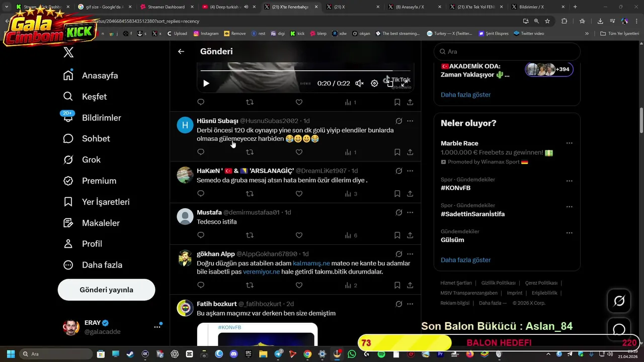Screen dimensions: 644x362
Task: Go back using the Gönderi arrow
Action: 181,51
